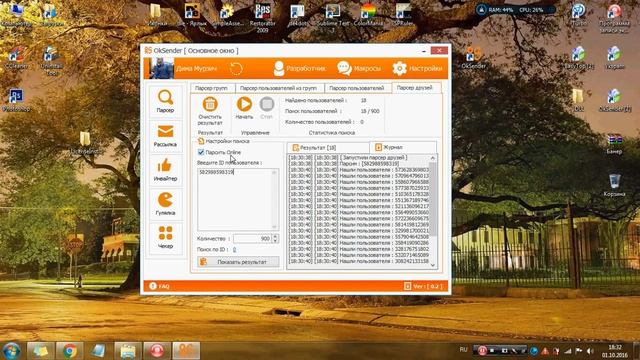The width and height of the screenshot is (640, 360).
Task: Click the log panel scrollbar thumb
Action: (433, 198)
